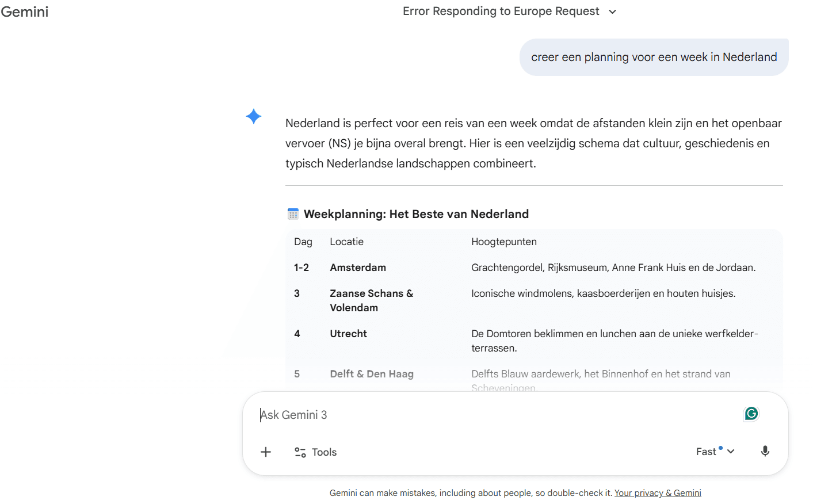Select the user prompt message bubble
This screenshot has height=504, width=813.
click(654, 57)
